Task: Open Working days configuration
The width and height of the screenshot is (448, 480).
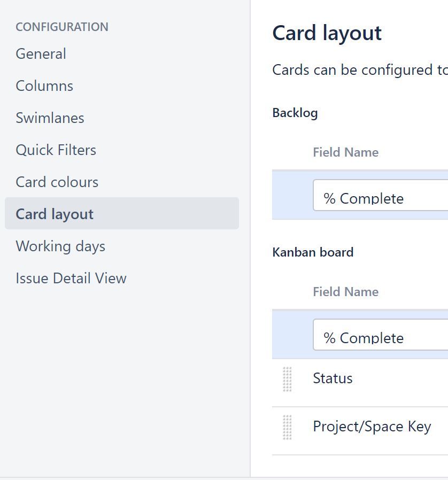Action: (x=60, y=246)
